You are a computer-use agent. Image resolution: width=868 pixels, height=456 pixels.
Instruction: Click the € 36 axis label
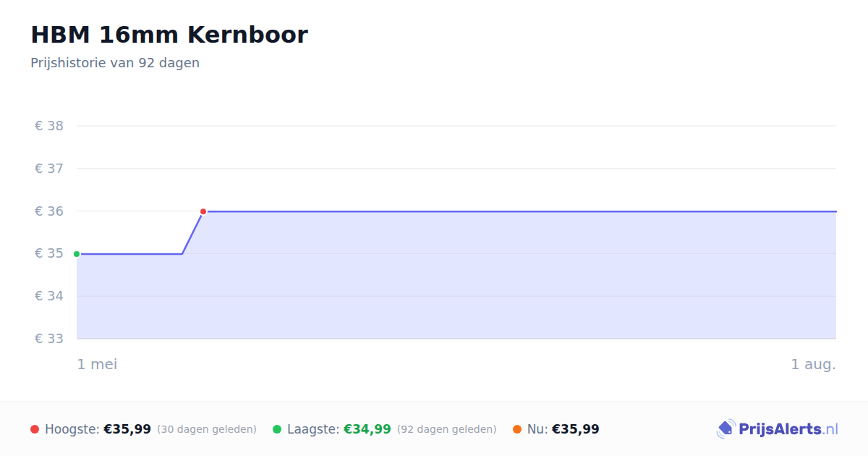49,211
